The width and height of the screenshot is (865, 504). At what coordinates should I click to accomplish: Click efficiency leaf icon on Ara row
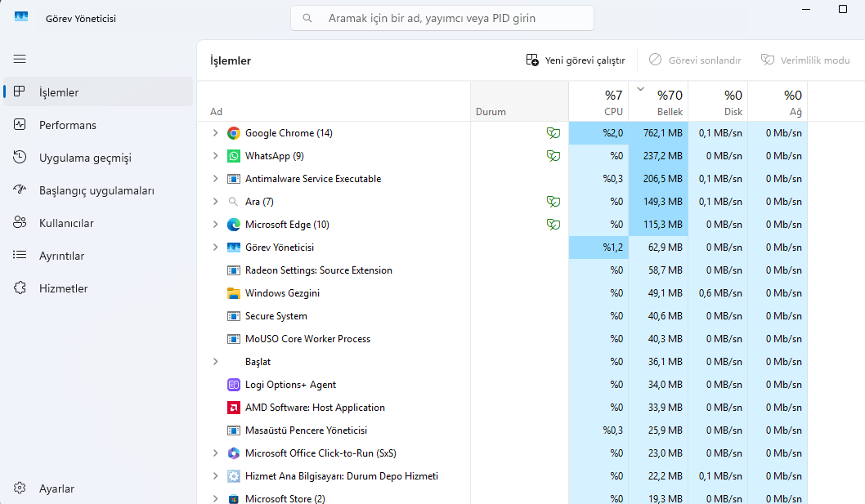tap(554, 201)
